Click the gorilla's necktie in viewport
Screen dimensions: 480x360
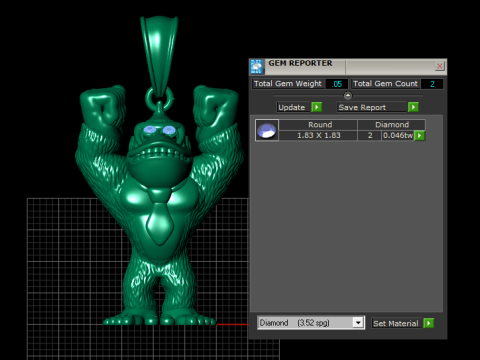(160, 217)
